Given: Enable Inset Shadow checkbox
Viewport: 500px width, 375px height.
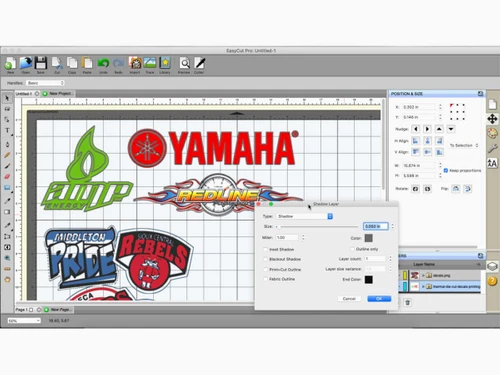Looking at the screenshot, I should tap(266, 249).
